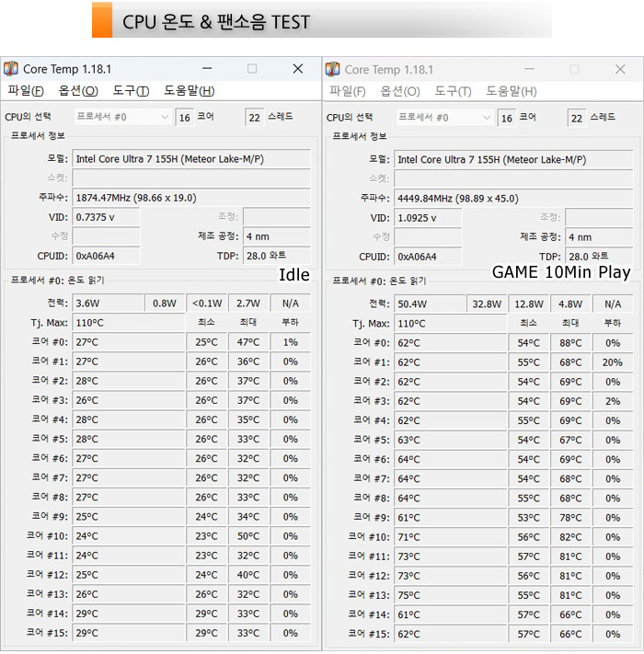Open 도움말(H) menu in right Core Temp window
This screenshot has height=654, width=644.
tap(512, 91)
